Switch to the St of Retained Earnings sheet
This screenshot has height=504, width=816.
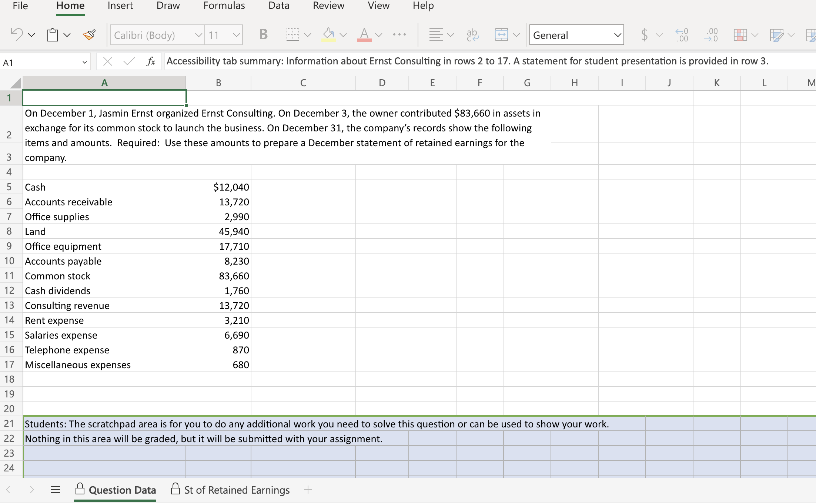(x=237, y=490)
